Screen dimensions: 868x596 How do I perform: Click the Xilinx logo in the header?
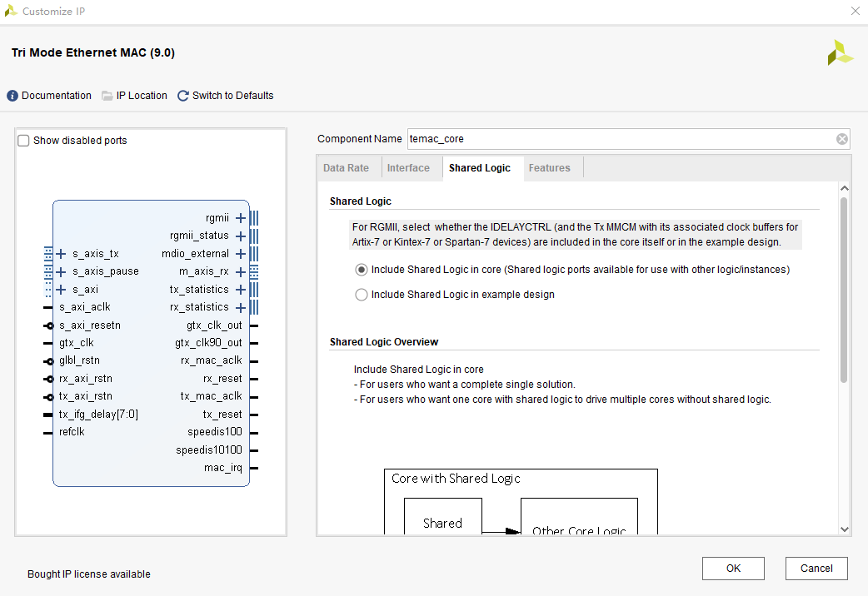coord(840,53)
